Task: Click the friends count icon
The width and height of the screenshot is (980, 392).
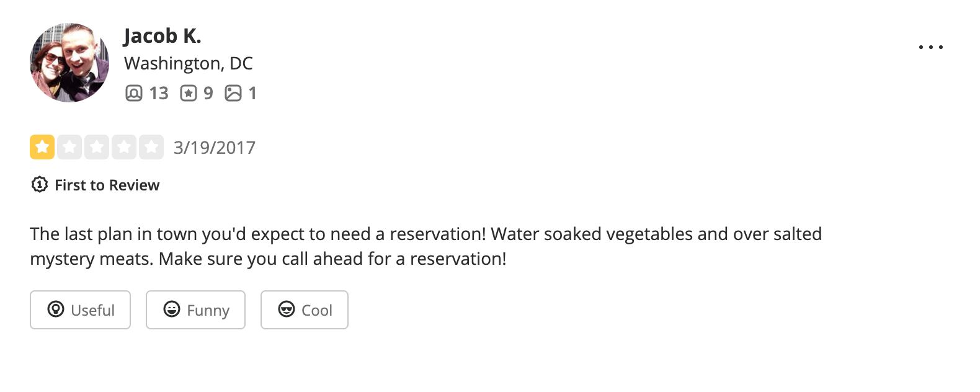Action: (x=134, y=93)
